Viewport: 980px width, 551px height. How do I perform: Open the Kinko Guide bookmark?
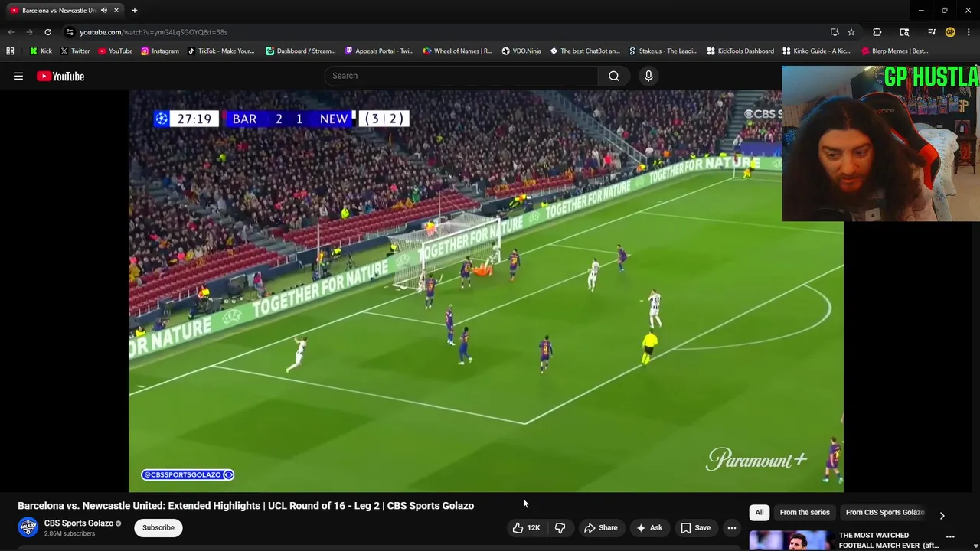[816, 51]
